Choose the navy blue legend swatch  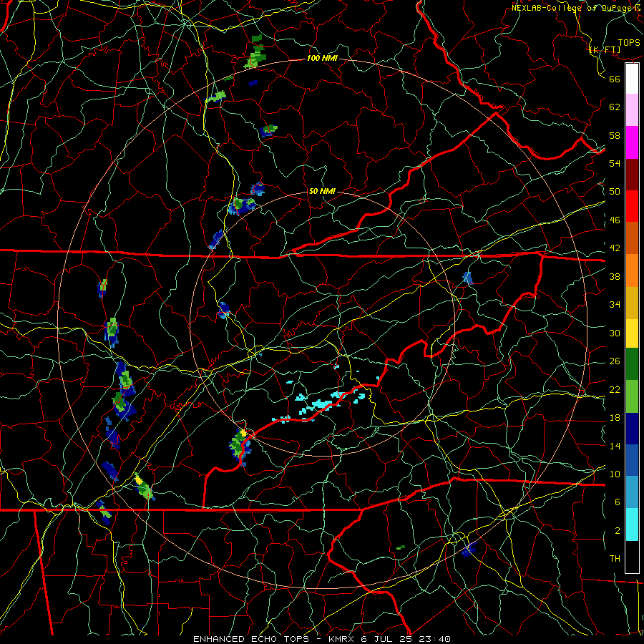click(x=632, y=429)
